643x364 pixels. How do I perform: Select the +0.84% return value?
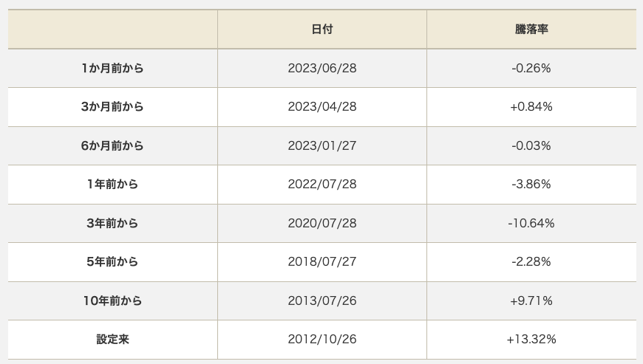pyautogui.click(x=531, y=107)
